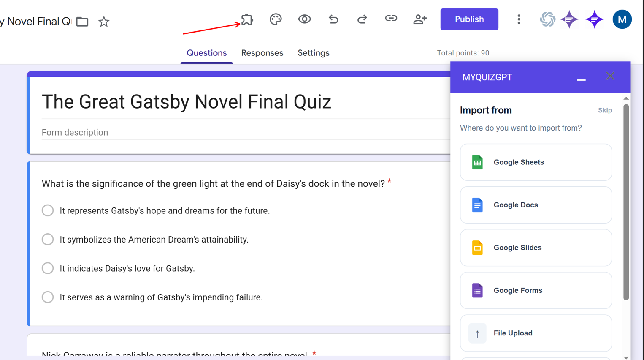Click the redo arrow icon
Image resolution: width=644 pixels, height=360 pixels.
(362, 19)
